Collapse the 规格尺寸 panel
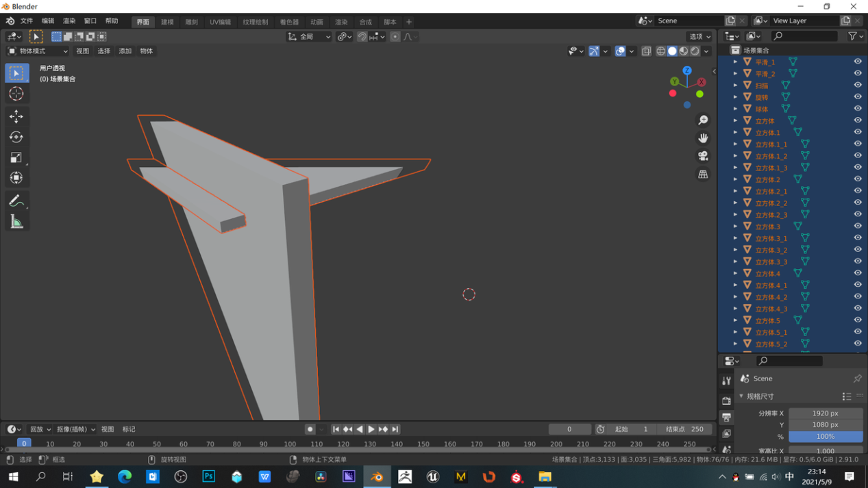This screenshot has width=868, height=488. pos(741,396)
